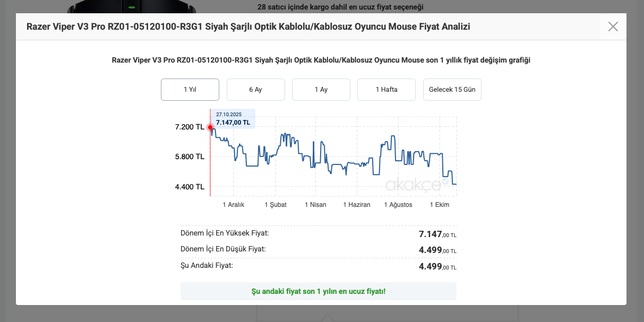
Task: Select the 1 Hafta range tab
Action: click(x=387, y=90)
